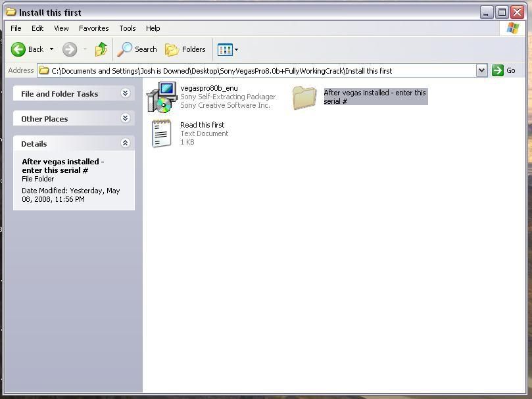This screenshot has width=532, height=399.
Task: Open the Views dropdown arrow
Action: coord(237,49)
